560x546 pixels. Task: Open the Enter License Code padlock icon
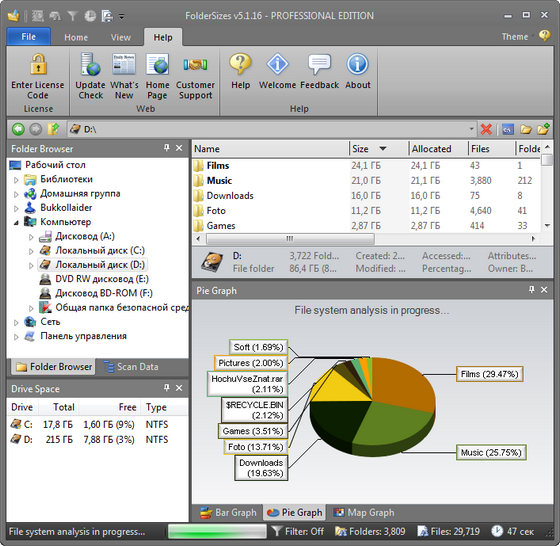tap(38, 64)
